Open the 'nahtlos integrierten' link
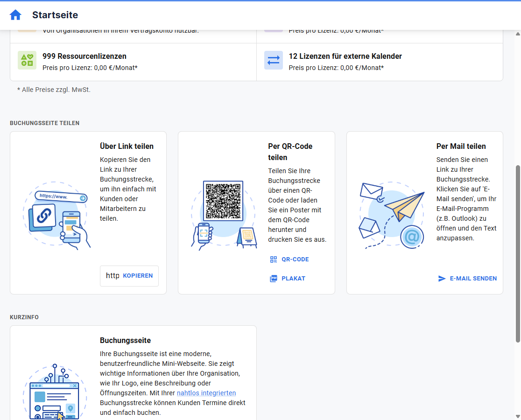 (206, 393)
